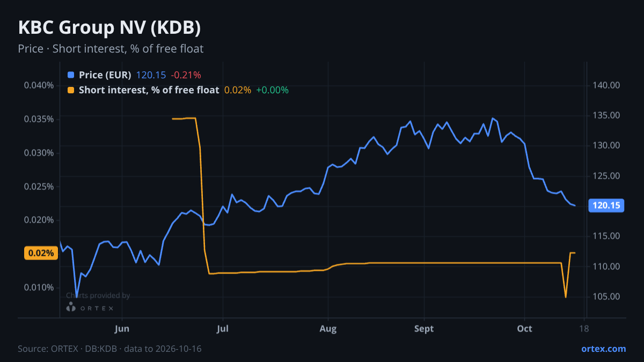Click the Aug x-axis label

coord(328,329)
